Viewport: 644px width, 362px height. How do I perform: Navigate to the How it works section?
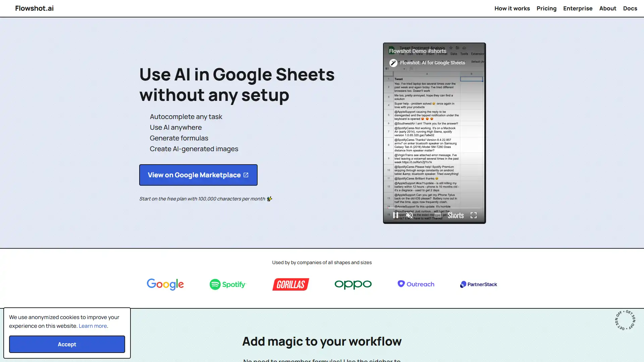point(512,8)
